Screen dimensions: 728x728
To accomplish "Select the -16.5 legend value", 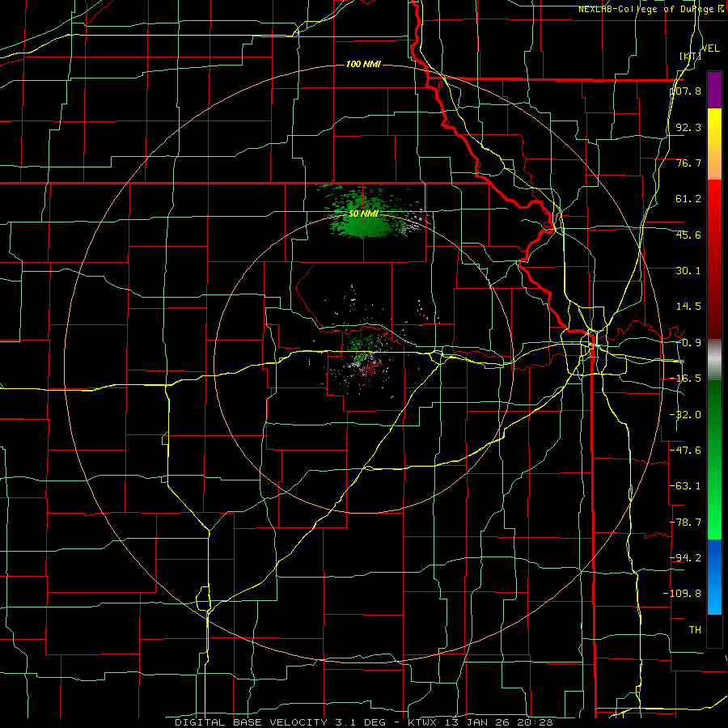I will tap(686, 379).
